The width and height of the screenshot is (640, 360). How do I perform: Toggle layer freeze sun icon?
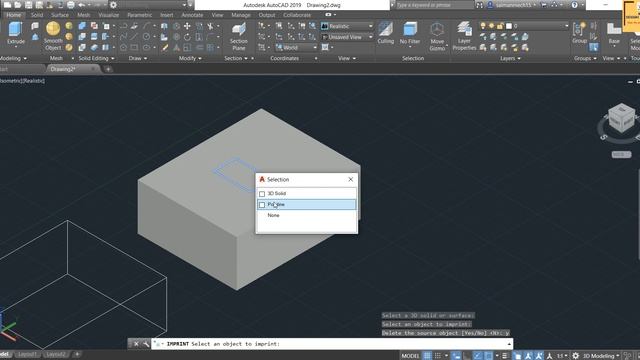click(491, 26)
